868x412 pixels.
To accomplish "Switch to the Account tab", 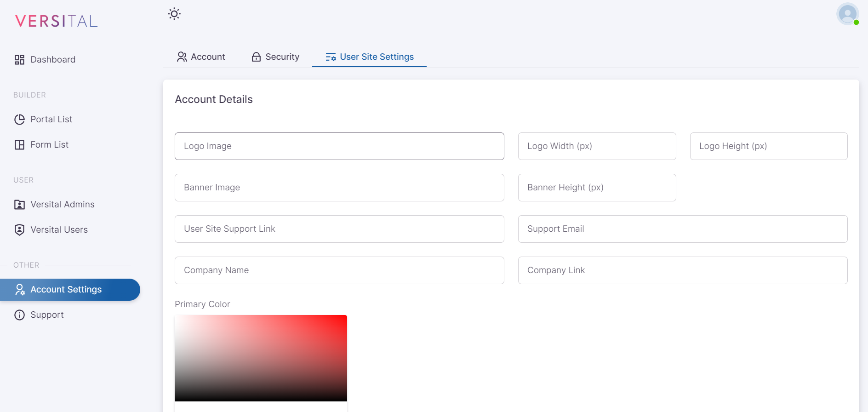I will click(x=201, y=57).
